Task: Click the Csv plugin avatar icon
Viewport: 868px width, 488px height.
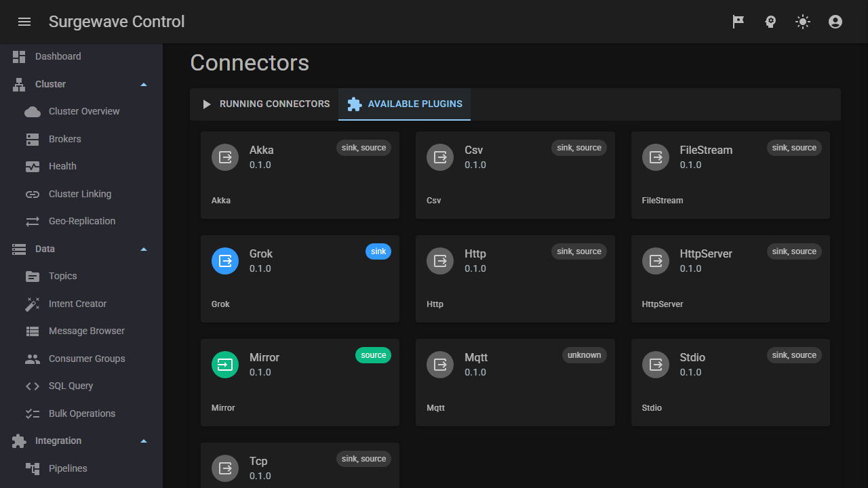Action: (440, 157)
